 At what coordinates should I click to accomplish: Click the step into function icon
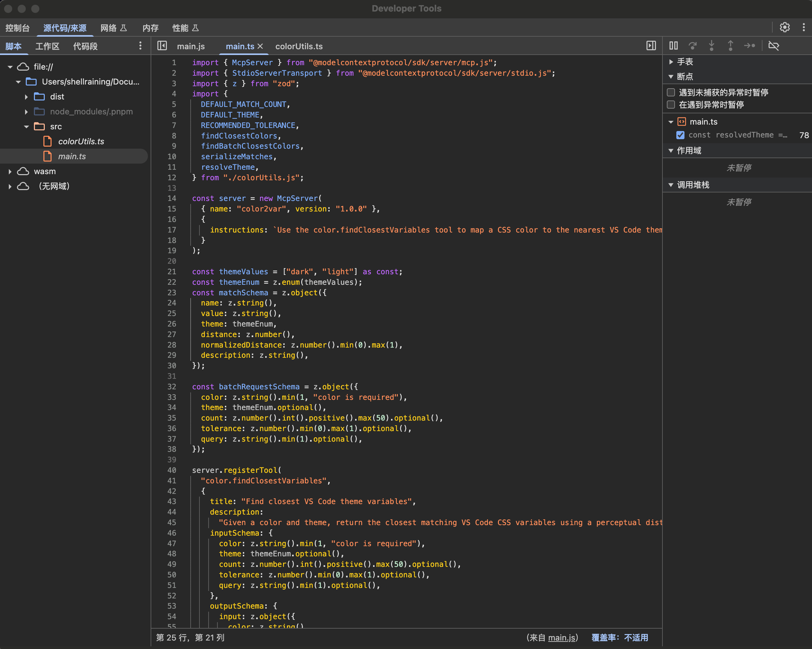pyautogui.click(x=711, y=45)
